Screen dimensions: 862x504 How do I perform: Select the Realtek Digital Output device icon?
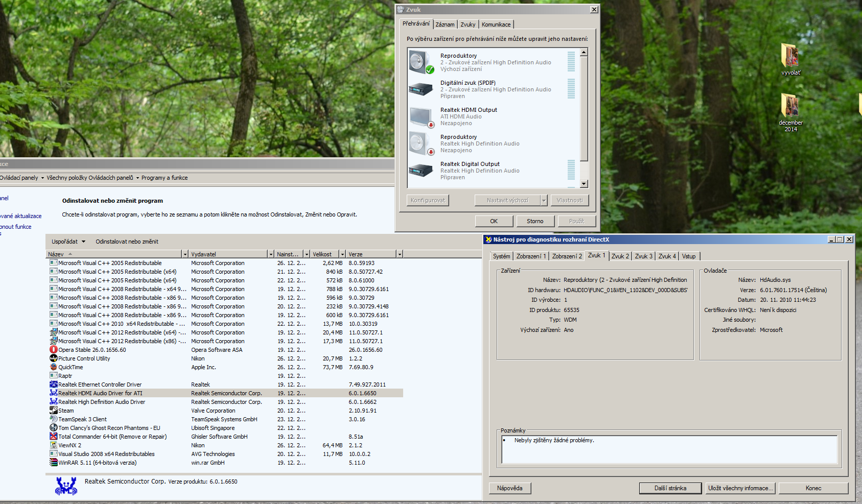tap(421, 171)
